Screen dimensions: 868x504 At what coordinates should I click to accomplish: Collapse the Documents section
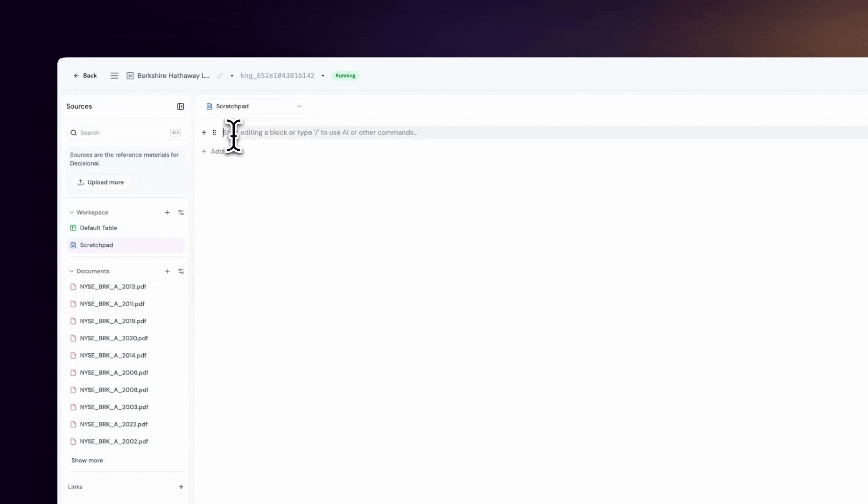pos(71,271)
